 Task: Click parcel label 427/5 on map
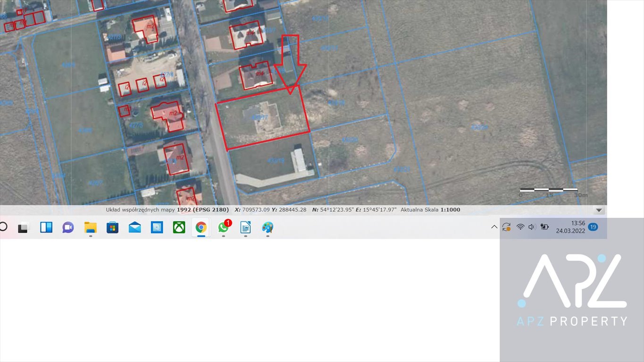tap(136, 125)
